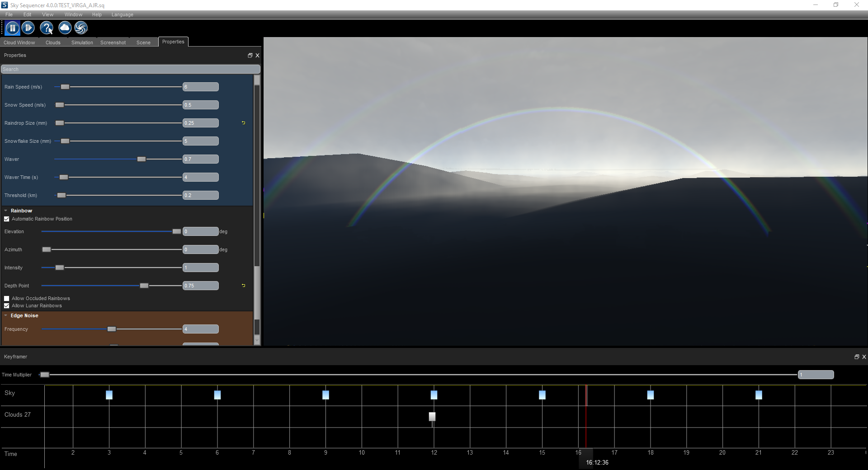
Task: Select the Sky keyframe at hour 3
Action: [x=109, y=395]
